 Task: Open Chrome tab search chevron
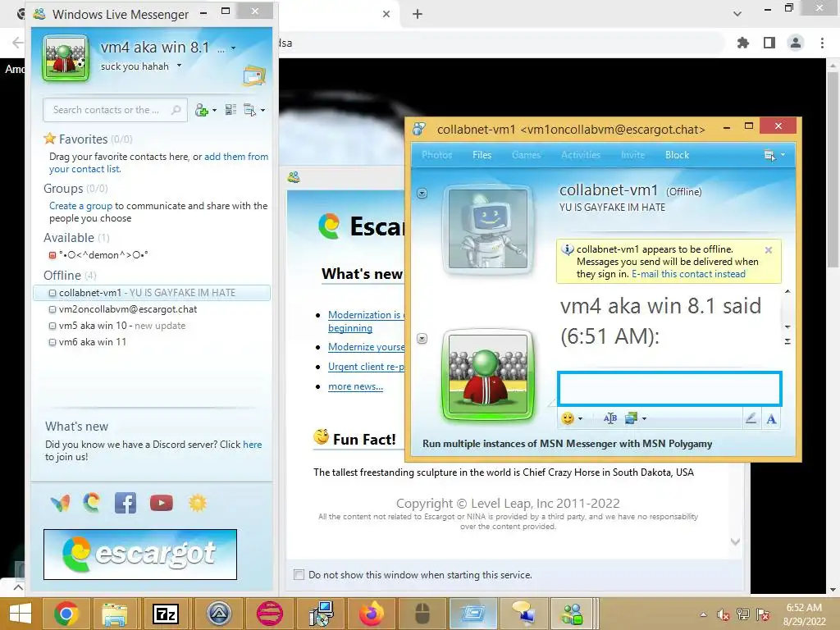tap(737, 14)
